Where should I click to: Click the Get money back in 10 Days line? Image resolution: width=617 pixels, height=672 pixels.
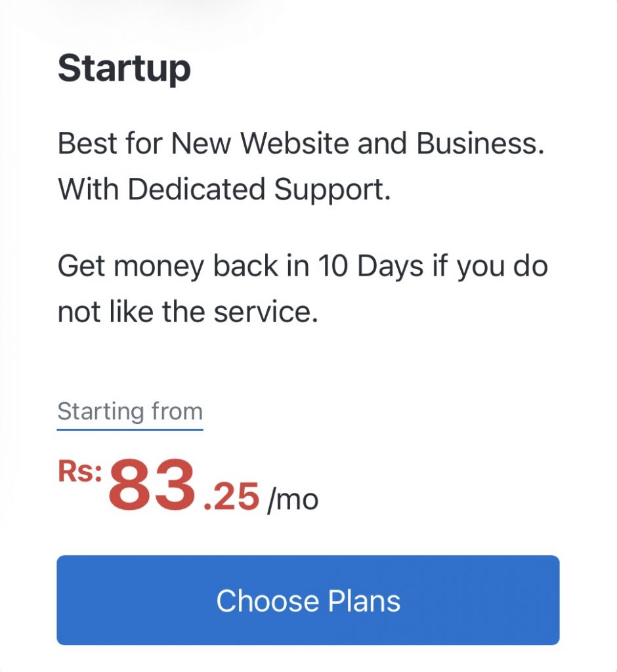pyautogui.click(x=303, y=266)
